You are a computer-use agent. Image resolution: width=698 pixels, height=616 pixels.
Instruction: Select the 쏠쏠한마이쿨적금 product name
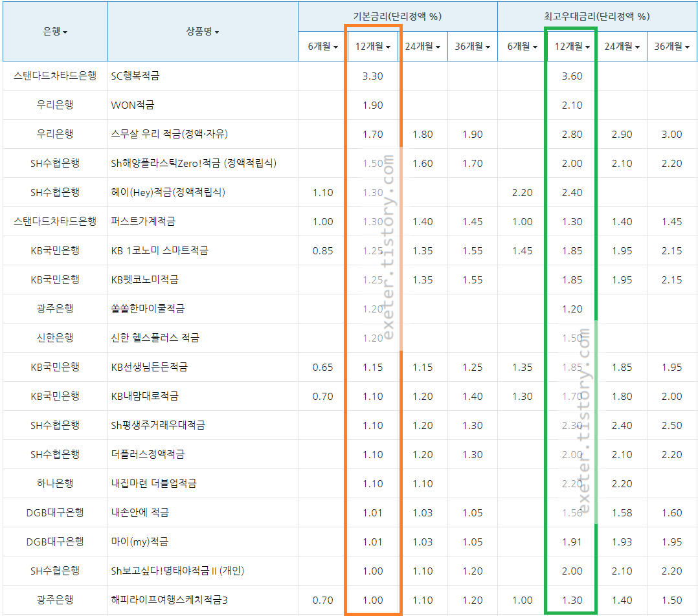click(148, 309)
